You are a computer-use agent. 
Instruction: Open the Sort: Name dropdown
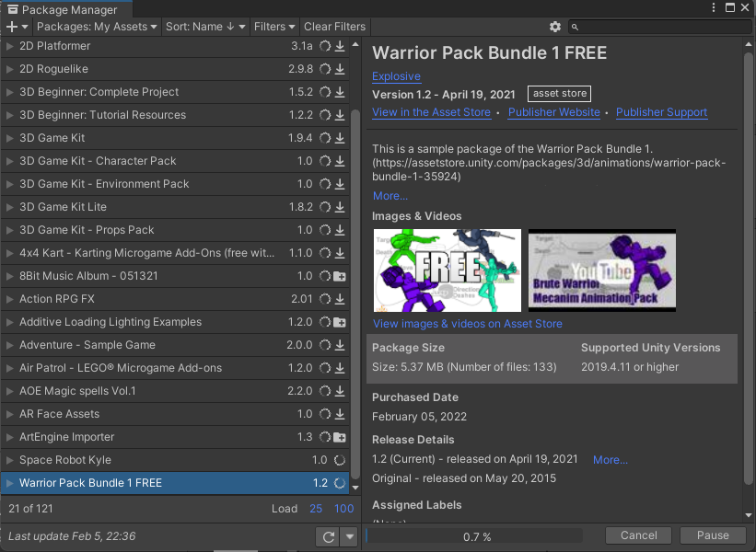pyautogui.click(x=206, y=27)
